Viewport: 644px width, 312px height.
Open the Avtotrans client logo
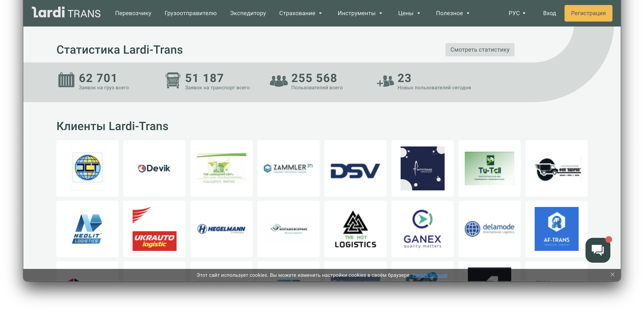422,168
